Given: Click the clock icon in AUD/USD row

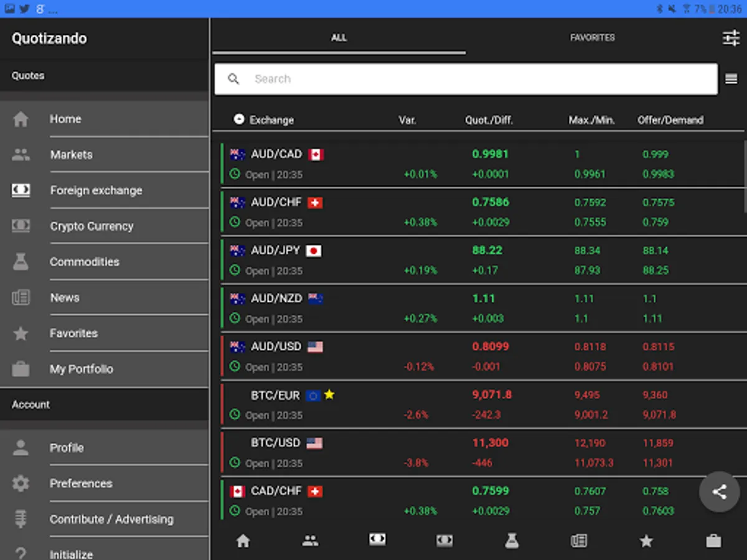Looking at the screenshot, I should pos(235,366).
